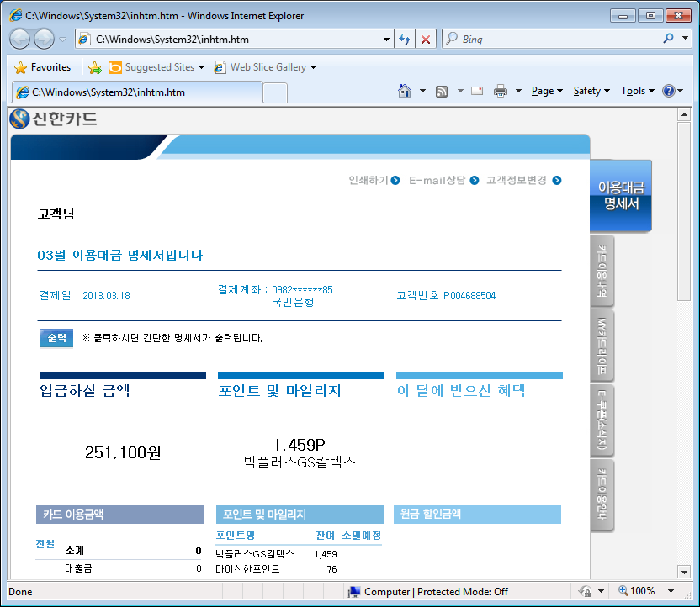This screenshot has width=700, height=607.
Task: Expand the address bar history dropdown
Action: tap(386, 39)
